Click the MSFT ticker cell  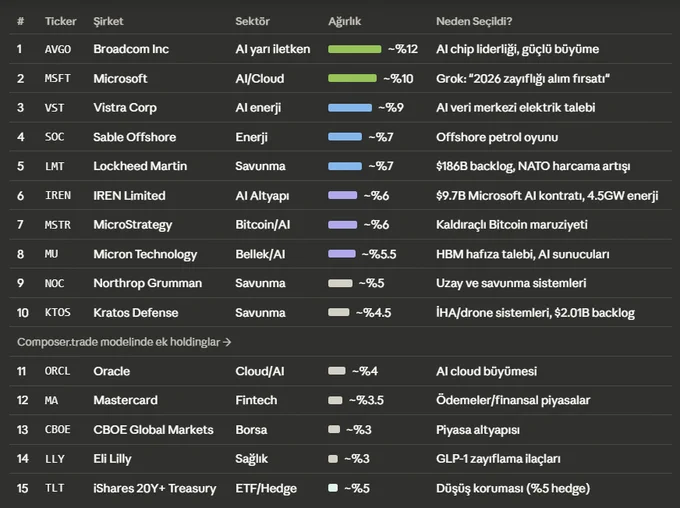[58, 79]
